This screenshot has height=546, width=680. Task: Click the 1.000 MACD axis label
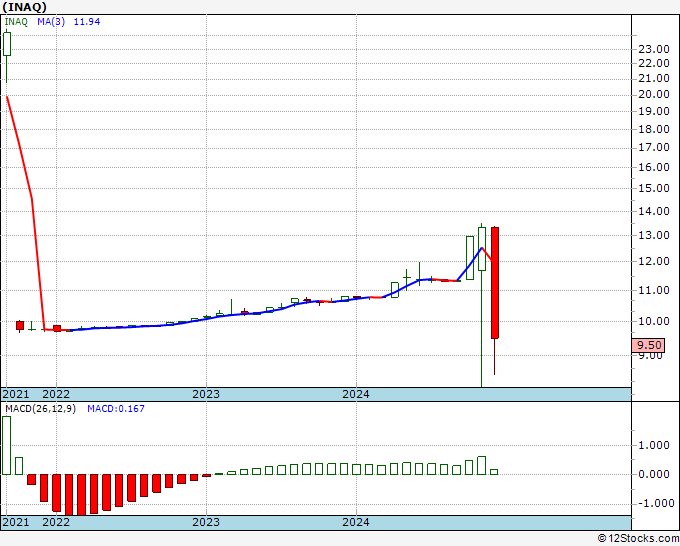click(654, 445)
